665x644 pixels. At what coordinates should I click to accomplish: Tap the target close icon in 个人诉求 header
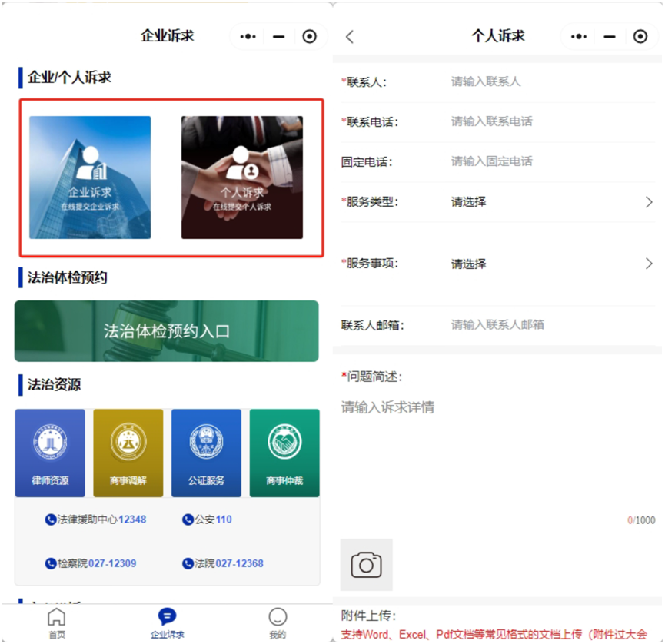[640, 36]
